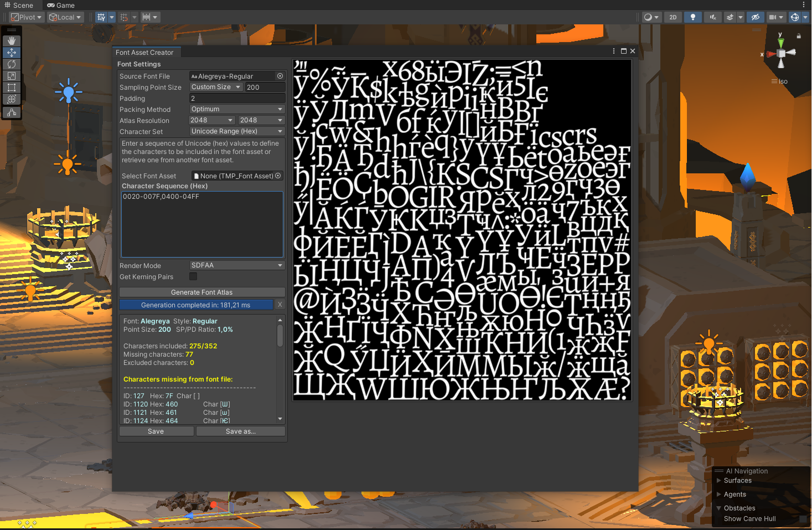
Task: Open the Gizmos globe menu
Action: (x=795, y=17)
